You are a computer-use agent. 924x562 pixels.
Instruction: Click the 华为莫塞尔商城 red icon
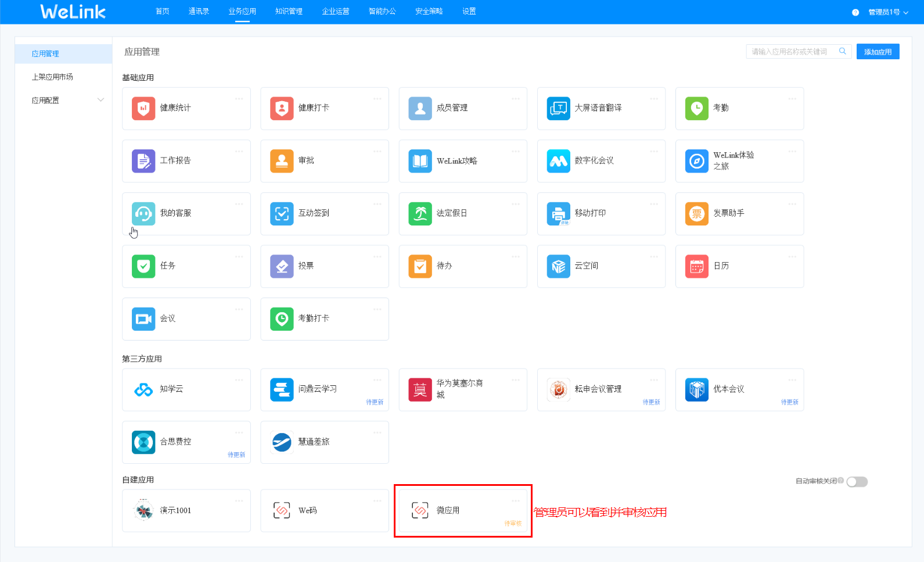(x=420, y=390)
